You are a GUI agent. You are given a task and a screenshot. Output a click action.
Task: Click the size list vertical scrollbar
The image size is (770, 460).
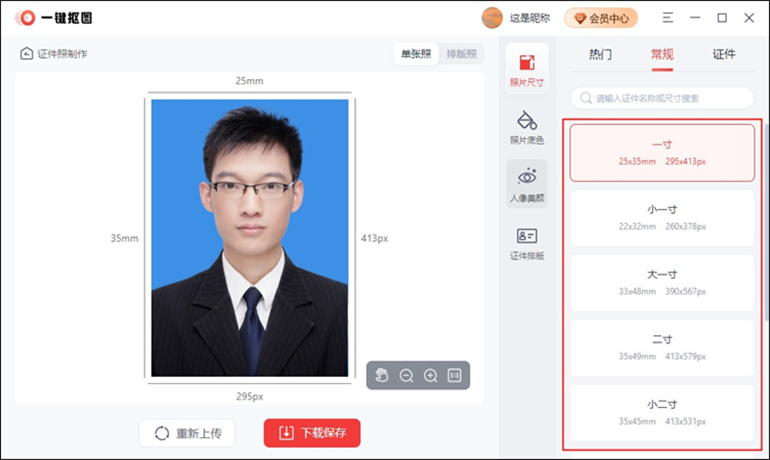click(x=767, y=221)
